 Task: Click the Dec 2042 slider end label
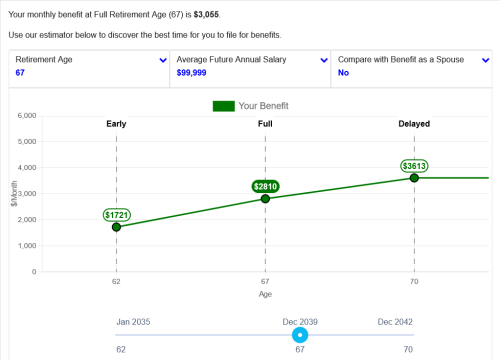tap(395, 322)
